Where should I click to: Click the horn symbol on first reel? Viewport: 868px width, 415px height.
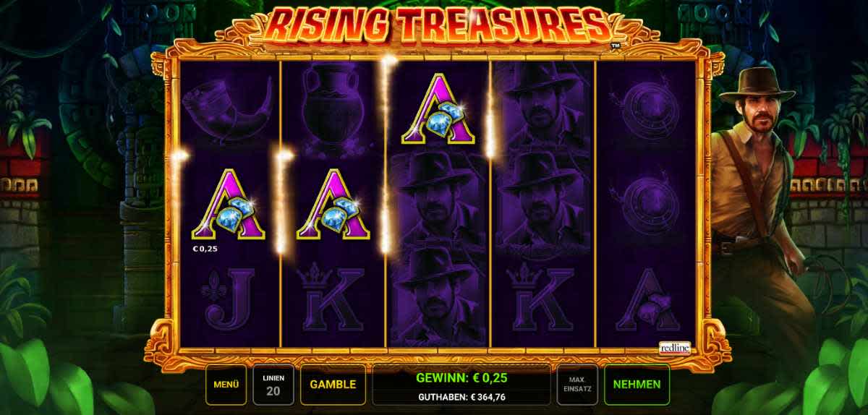(228, 106)
